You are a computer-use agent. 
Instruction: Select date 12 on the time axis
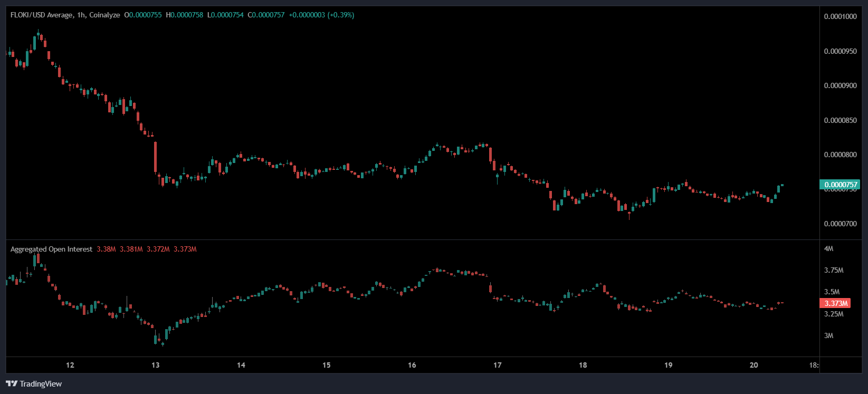point(70,365)
